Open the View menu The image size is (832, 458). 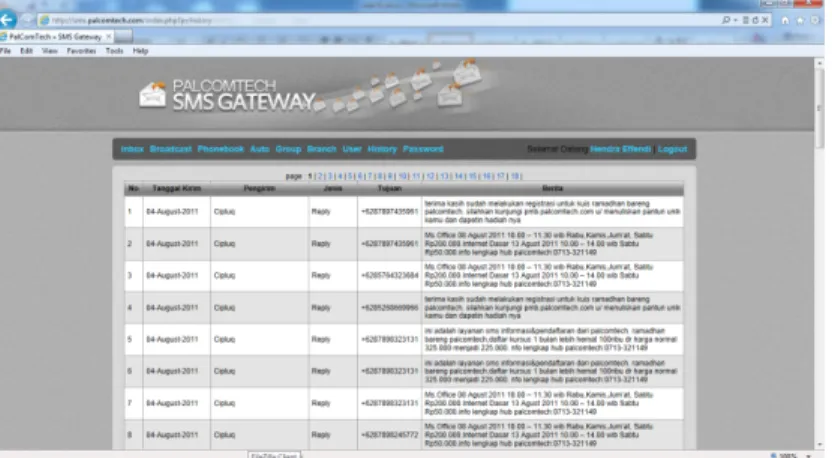point(50,51)
